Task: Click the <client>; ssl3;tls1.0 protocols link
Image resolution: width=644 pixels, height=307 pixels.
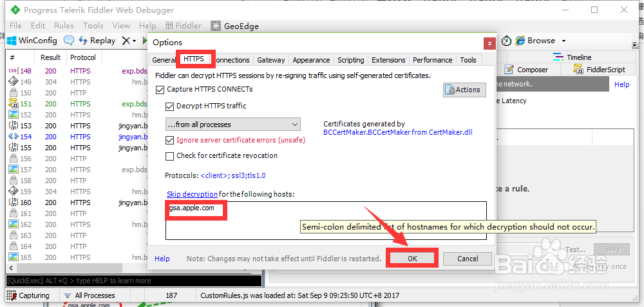Action: (x=233, y=175)
